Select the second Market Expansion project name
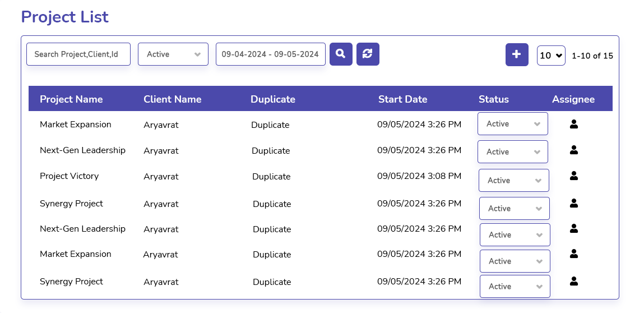 pyautogui.click(x=76, y=254)
